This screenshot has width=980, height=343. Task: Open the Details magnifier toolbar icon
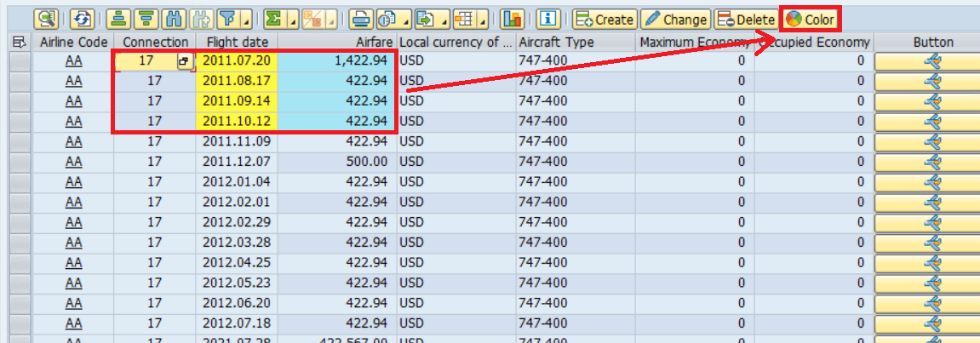coord(46,20)
